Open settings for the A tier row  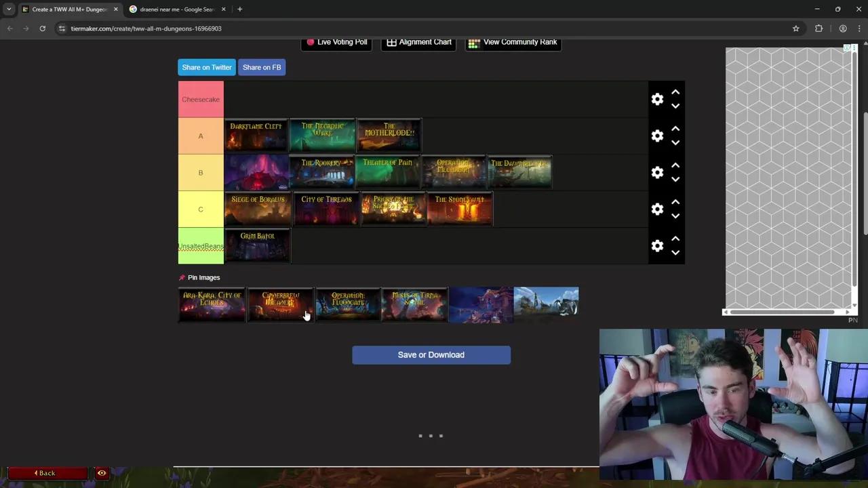656,136
